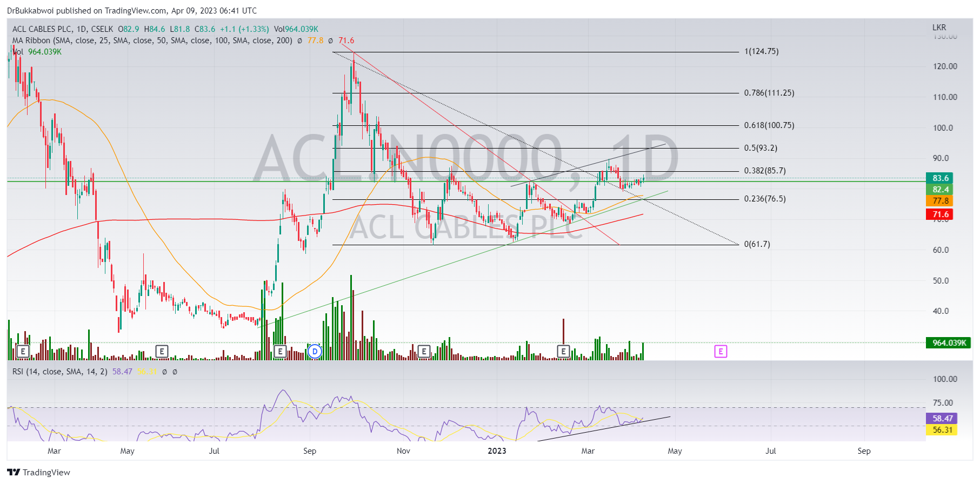
Task: Select the Fibonacci 0.236(76.5) level label
Action: (765, 199)
